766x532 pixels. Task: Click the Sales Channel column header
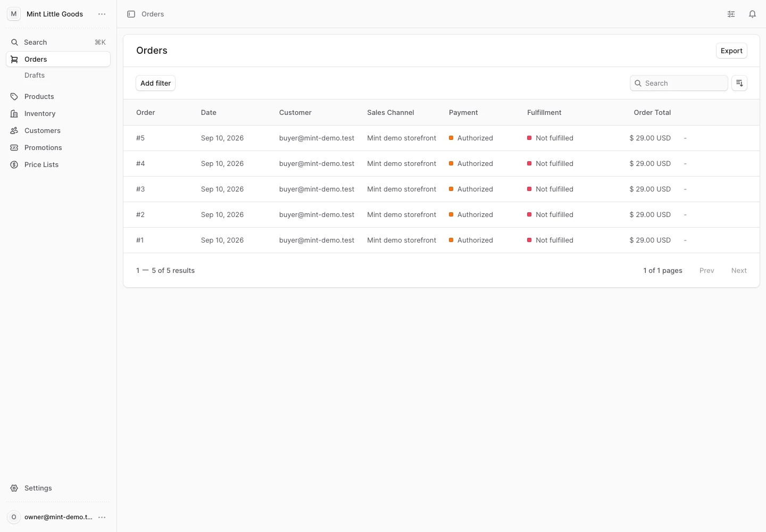(390, 112)
